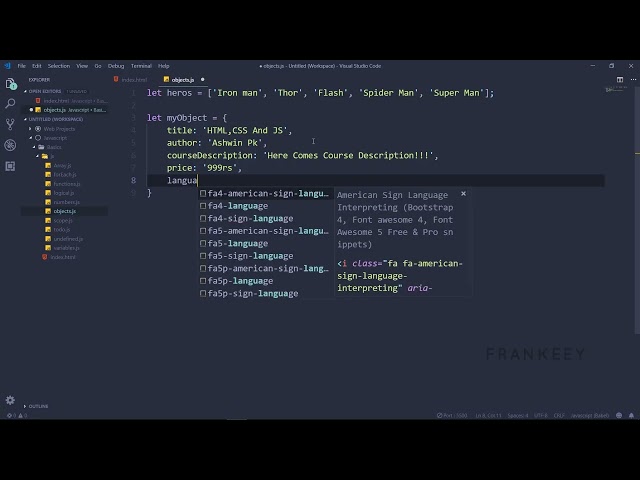Image resolution: width=640 pixels, height=480 pixels.
Task: Click the split editor icon
Action: click(x=620, y=80)
